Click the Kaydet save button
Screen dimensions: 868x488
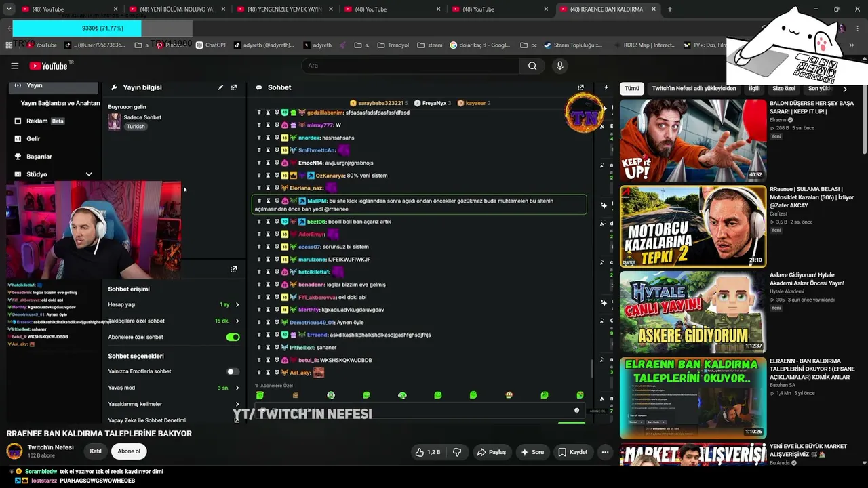coord(573,452)
